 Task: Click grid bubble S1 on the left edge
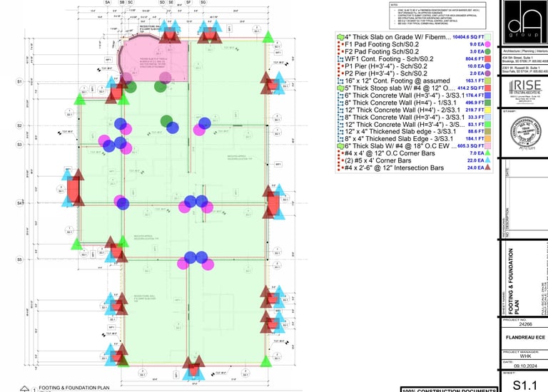coord(19,82)
